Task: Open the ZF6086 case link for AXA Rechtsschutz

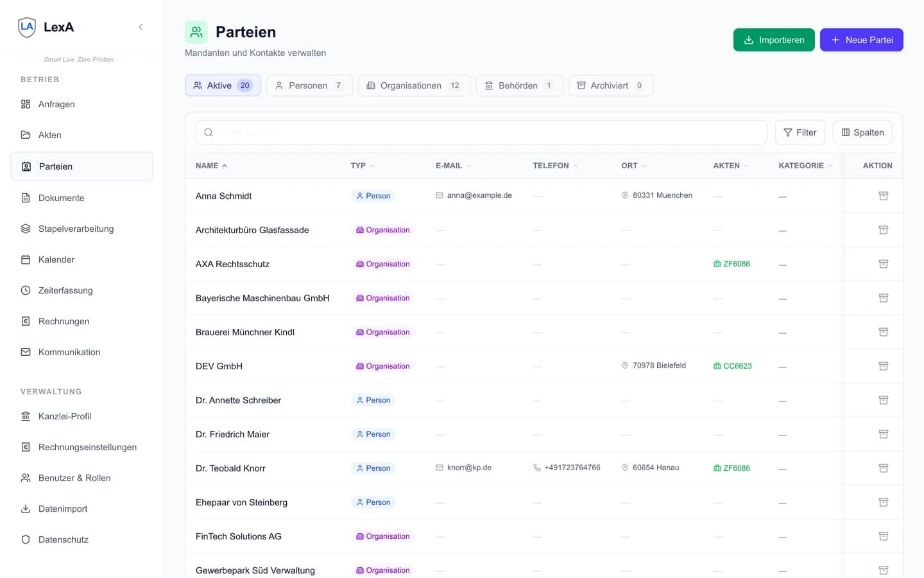Action: 732,264
